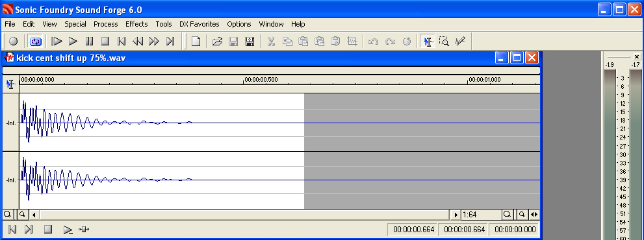Click the -1.9 peak value on the left meter
Screen dimensions: 644x240
[x=610, y=65]
